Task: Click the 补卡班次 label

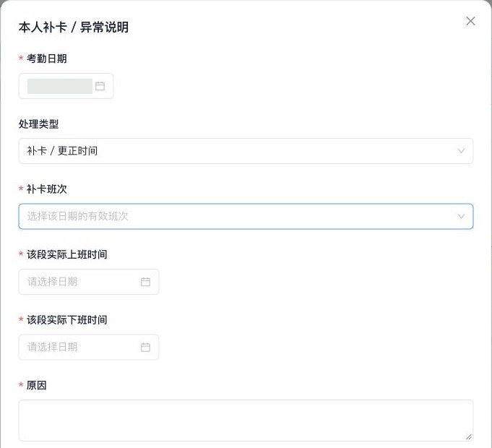Action: pyautogui.click(x=46, y=189)
